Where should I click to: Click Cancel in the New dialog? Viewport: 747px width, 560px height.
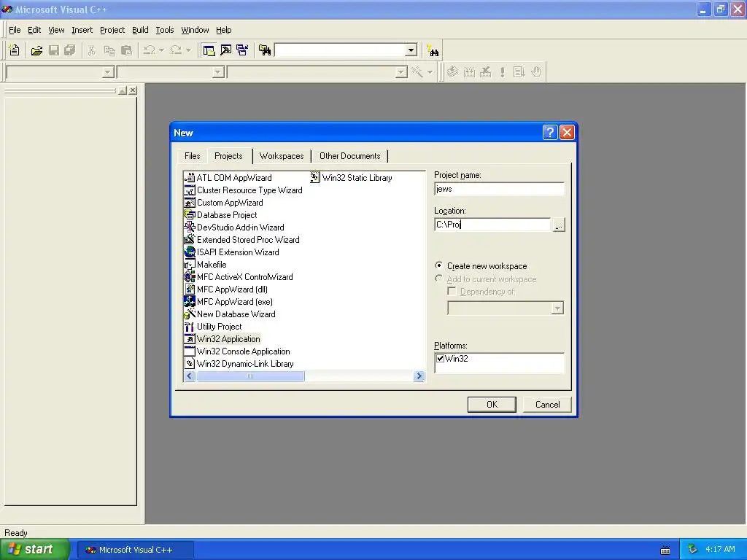pyautogui.click(x=547, y=404)
